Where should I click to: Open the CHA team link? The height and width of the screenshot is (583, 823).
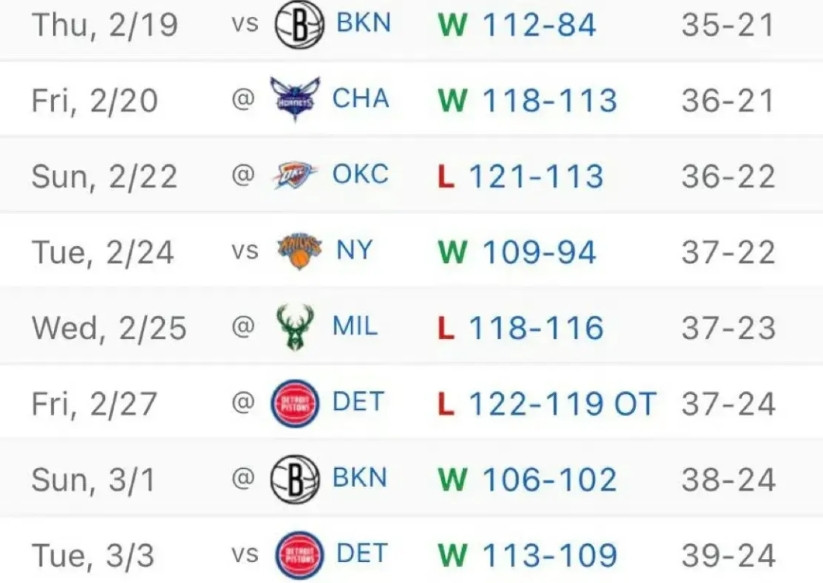tap(360, 100)
